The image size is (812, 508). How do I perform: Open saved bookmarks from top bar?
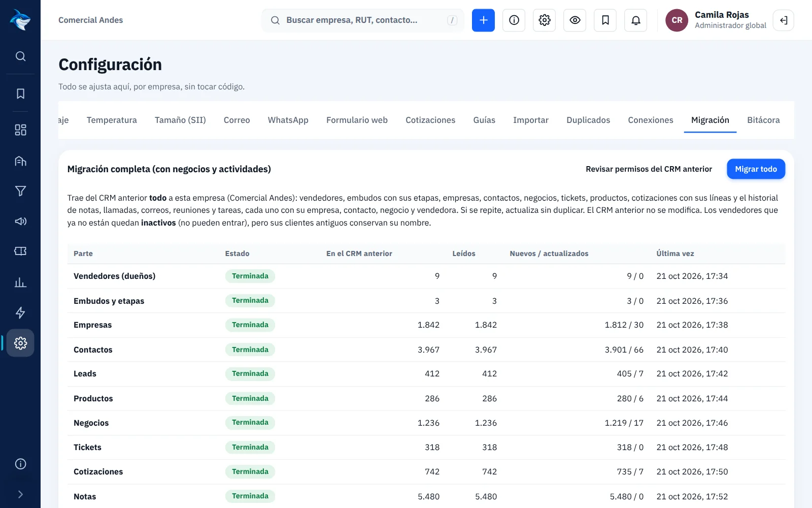pyautogui.click(x=605, y=20)
